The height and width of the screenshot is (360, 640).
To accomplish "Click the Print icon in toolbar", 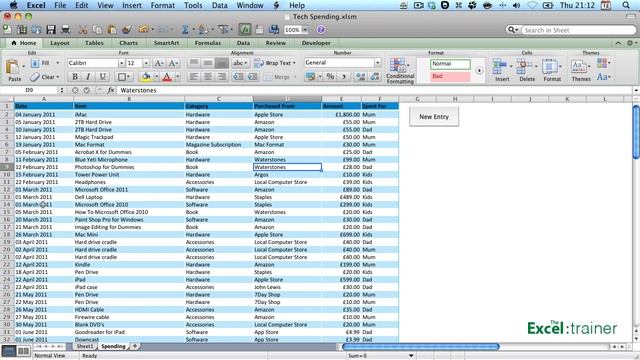I will click(65, 29).
